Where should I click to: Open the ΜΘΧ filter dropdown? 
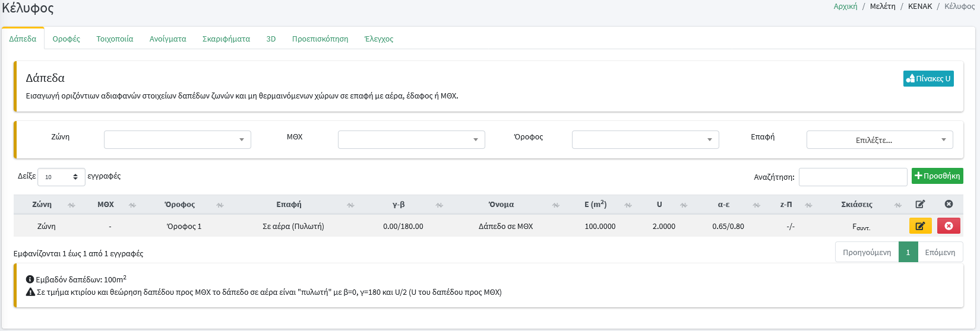[411, 140]
